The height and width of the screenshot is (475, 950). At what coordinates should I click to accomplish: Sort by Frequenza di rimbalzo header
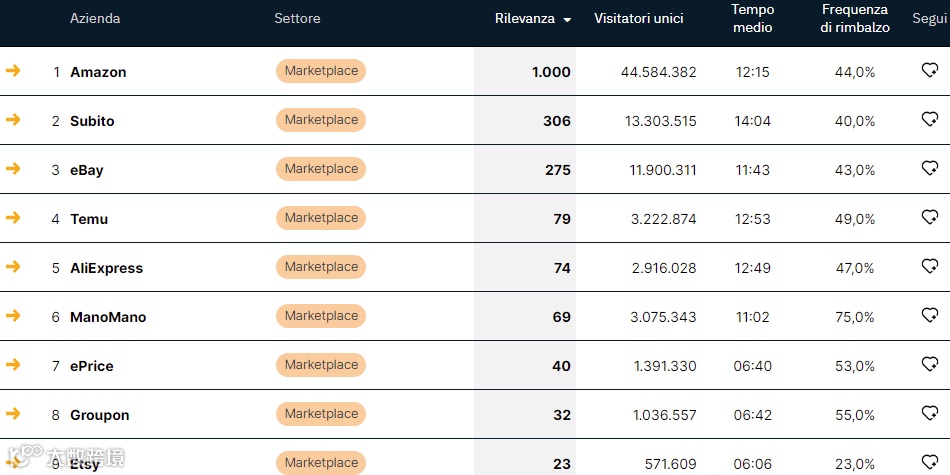click(854, 19)
